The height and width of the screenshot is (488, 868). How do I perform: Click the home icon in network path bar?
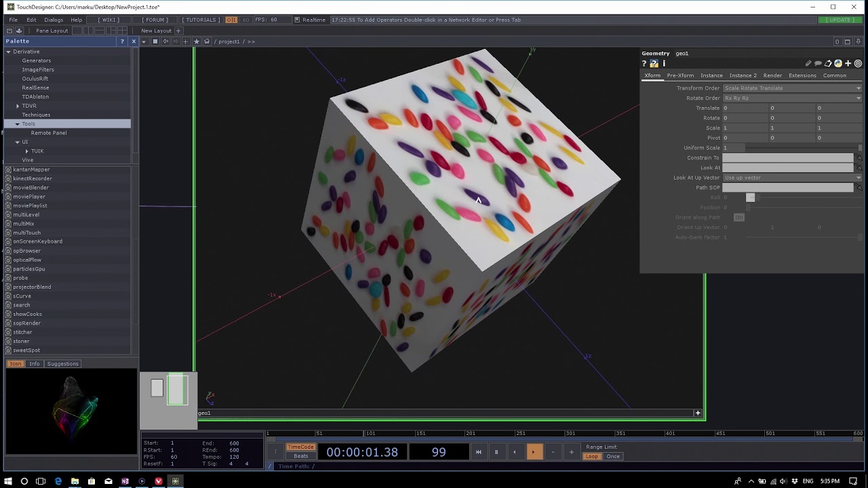point(207,41)
